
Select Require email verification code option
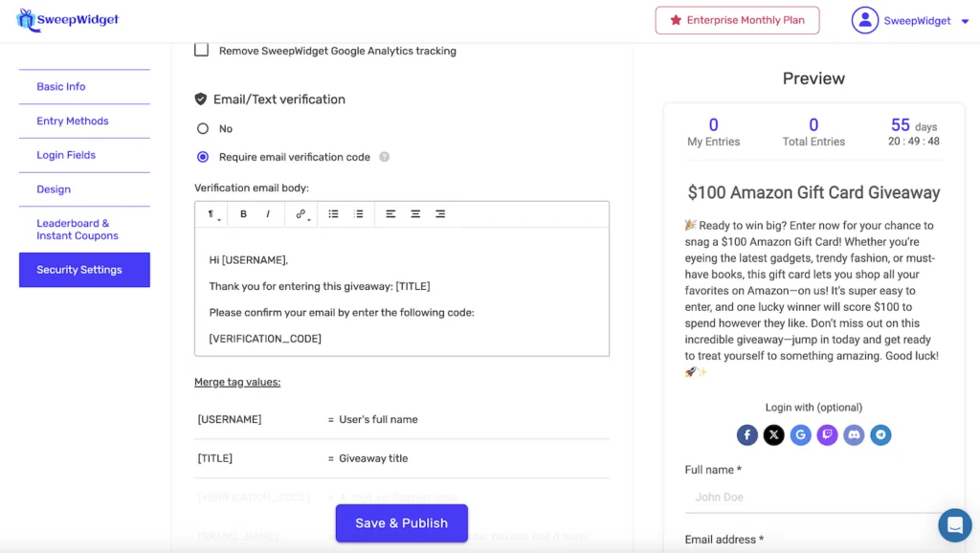[203, 157]
